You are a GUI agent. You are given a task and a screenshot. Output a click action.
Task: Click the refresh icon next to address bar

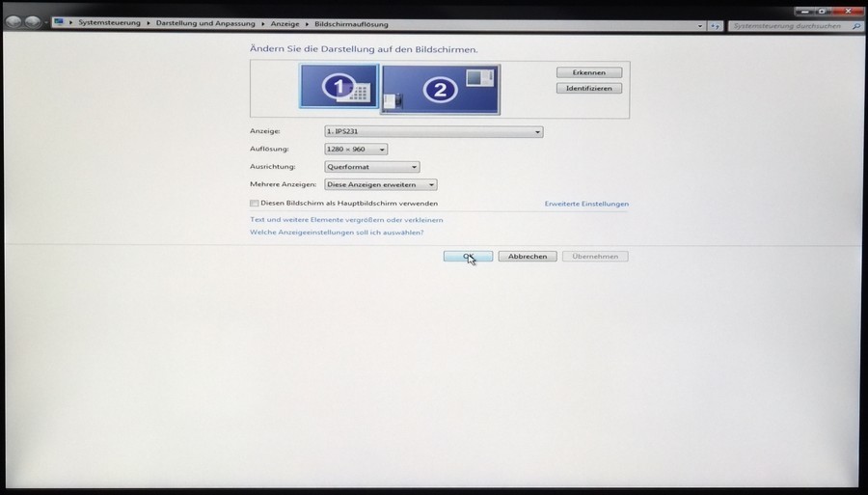coord(716,26)
